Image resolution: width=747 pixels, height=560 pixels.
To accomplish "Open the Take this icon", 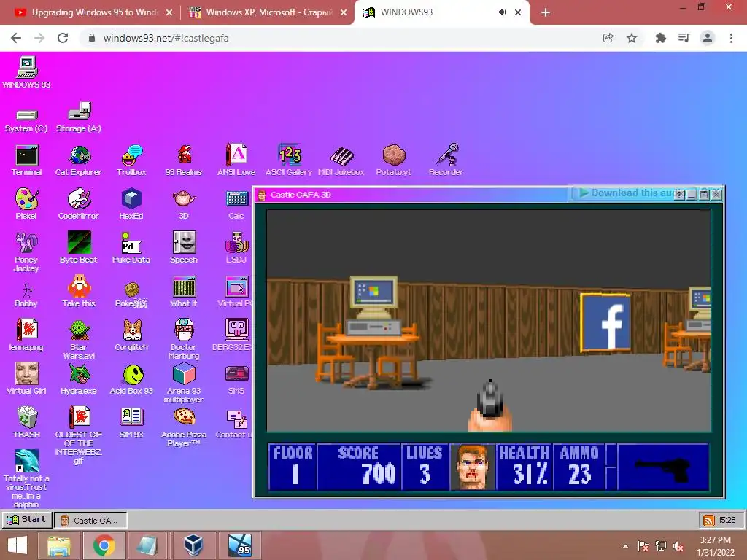I will 79,291.
